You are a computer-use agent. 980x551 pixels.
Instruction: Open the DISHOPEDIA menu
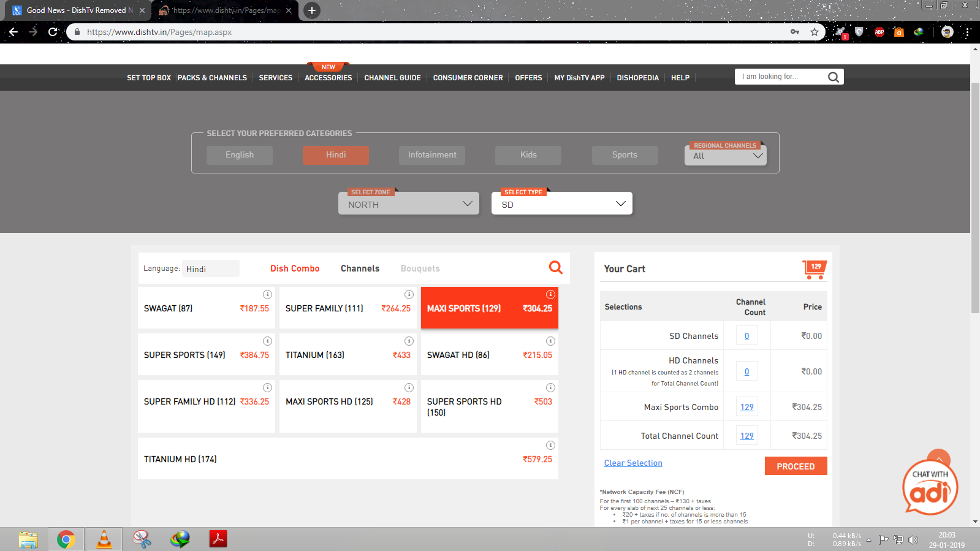coord(637,78)
